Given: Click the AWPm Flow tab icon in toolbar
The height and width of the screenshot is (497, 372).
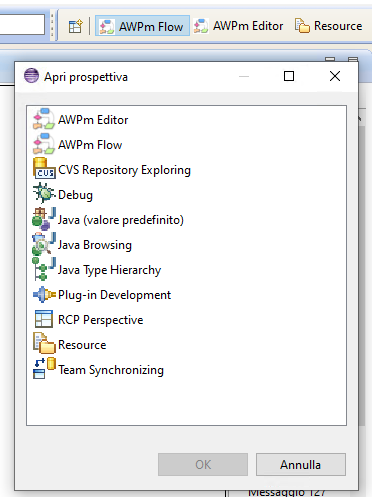Looking at the screenshot, I should [x=107, y=26].
